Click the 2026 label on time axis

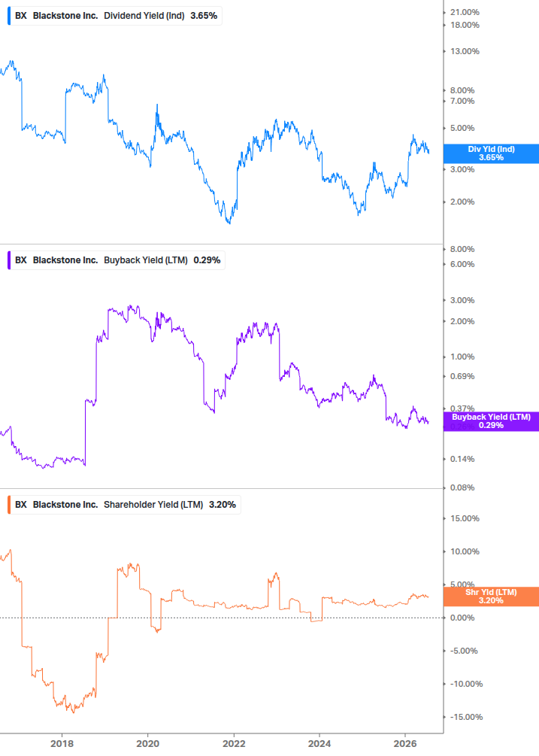405,743
